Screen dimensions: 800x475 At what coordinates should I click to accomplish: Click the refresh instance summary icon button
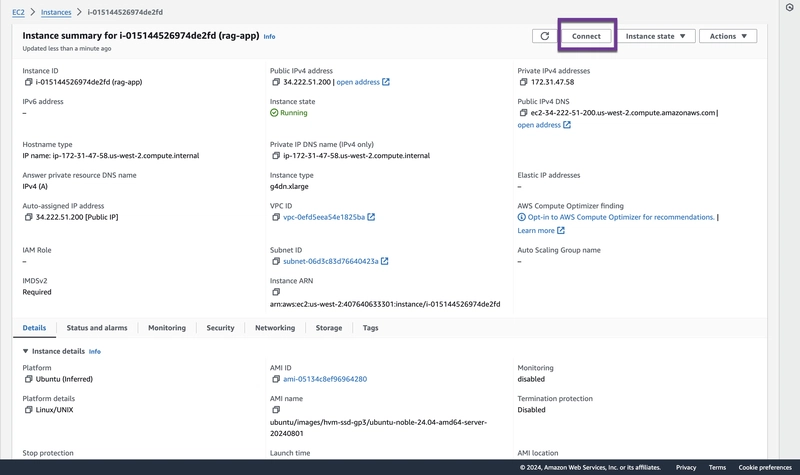(544, 36)
